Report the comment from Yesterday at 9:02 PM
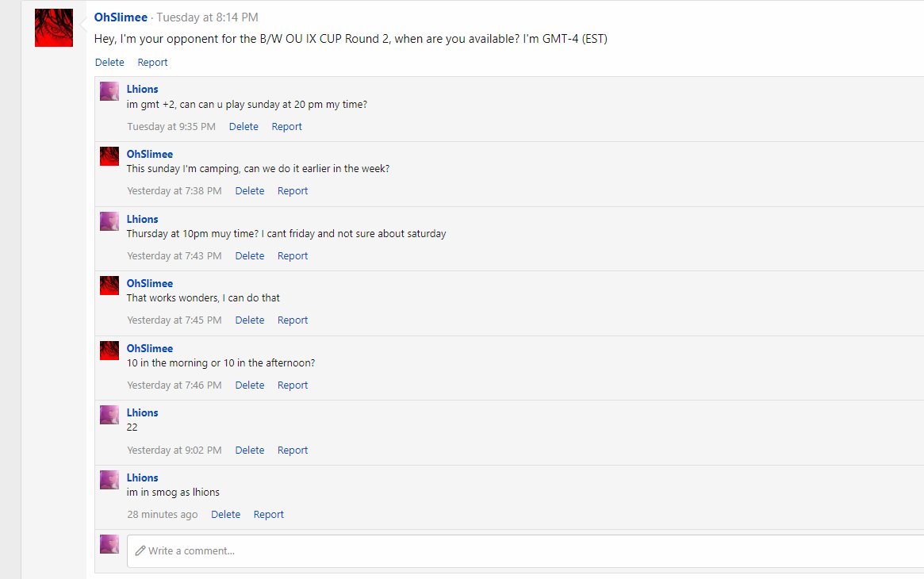The image size is (924, 579). tap(293, 450)
